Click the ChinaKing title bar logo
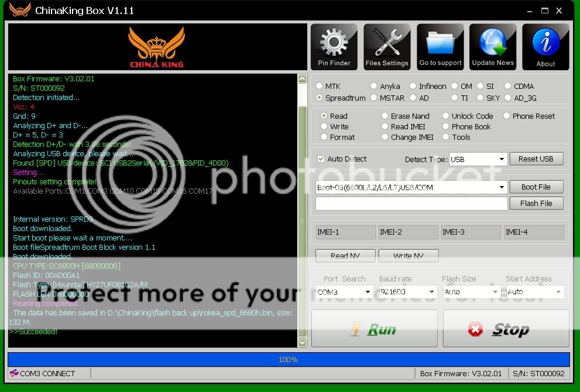The width and height of the screenshot is (580, 392). pos(19,10)
